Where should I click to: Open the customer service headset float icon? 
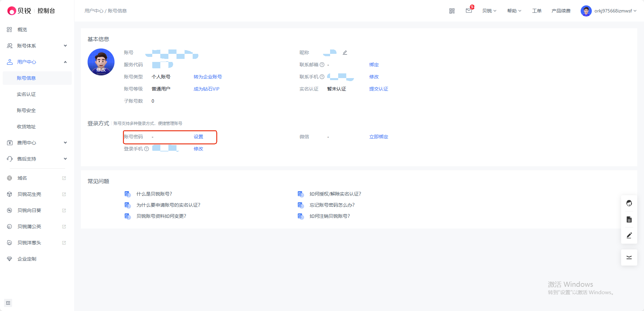tap(629, 203)
